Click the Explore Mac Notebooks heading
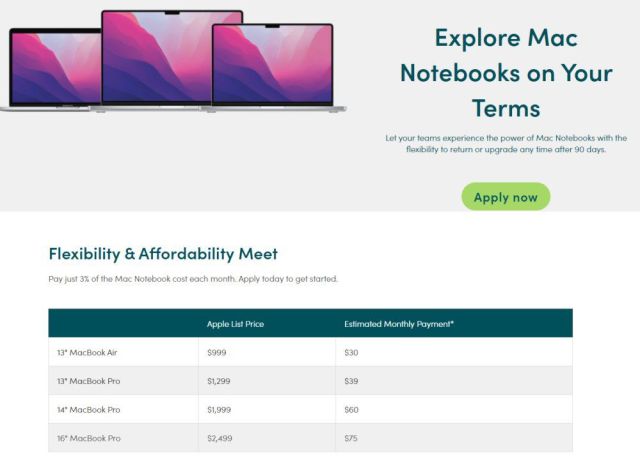The height and width of the screenshot is (465, 640). pyautogui.click(x=506, y=73)
